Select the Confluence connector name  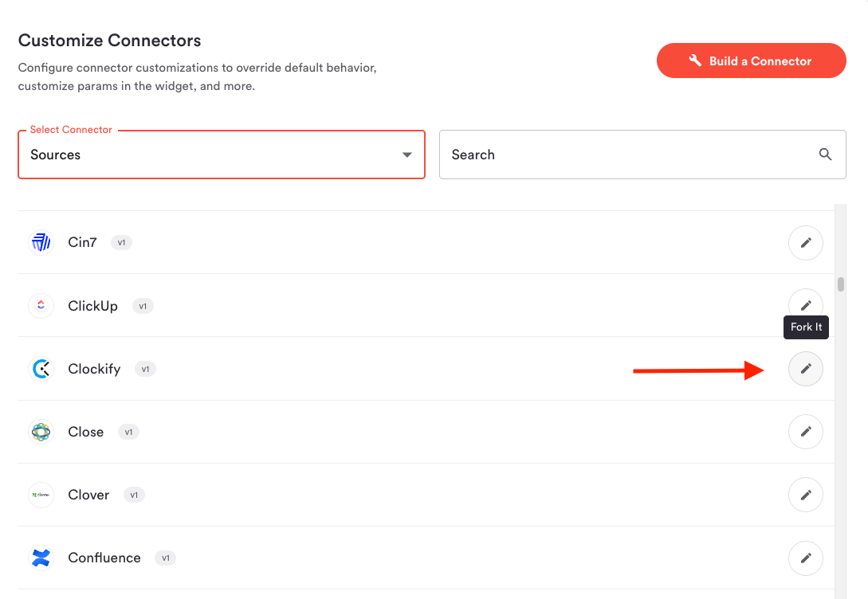tap(104, 558)
